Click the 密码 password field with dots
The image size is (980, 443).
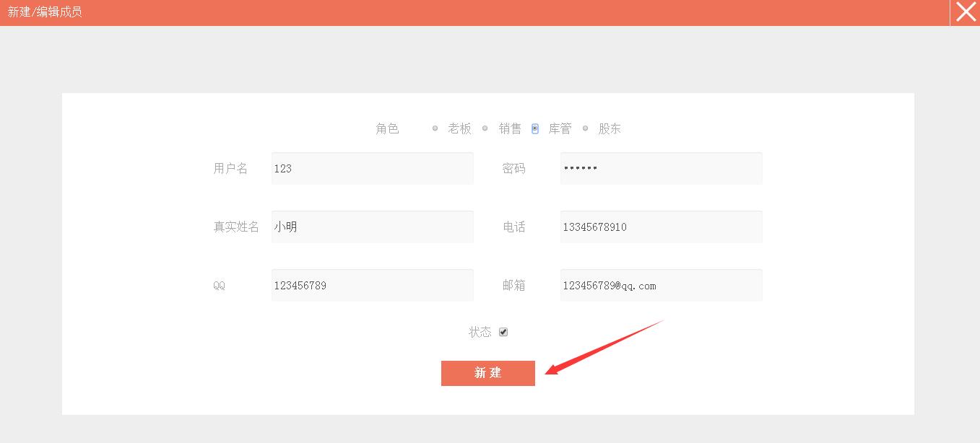click(661, 168)
